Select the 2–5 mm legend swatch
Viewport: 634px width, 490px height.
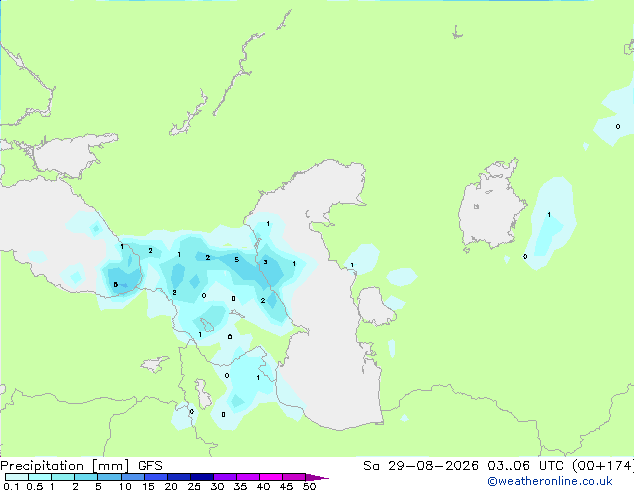86,477
